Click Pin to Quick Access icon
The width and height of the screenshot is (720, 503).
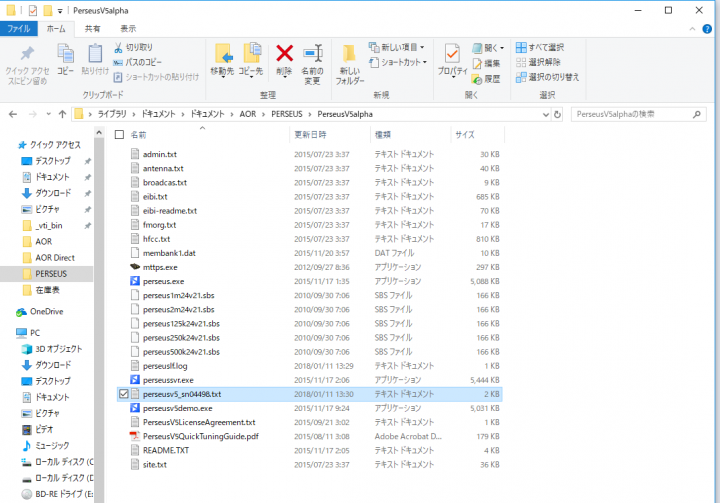pyautogui.click(x=27, y=54)
